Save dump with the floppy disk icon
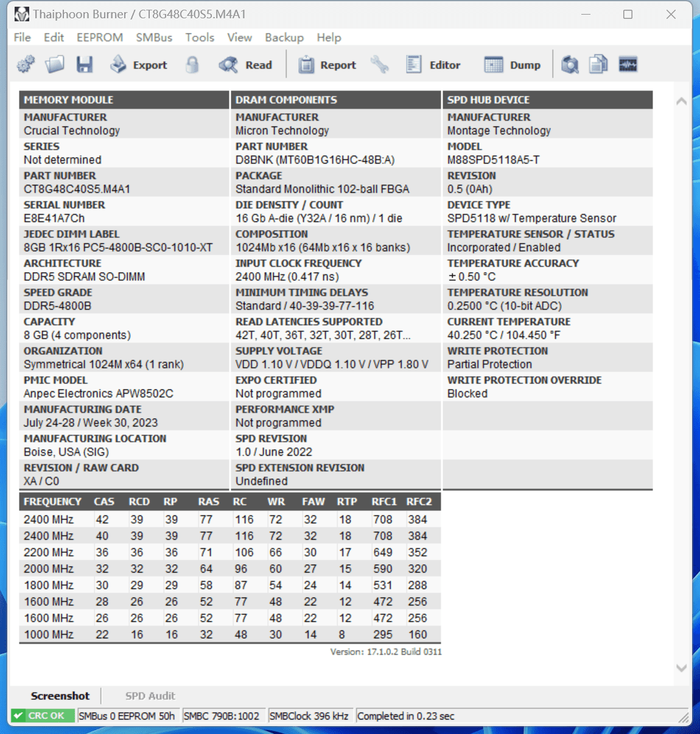The width and height of the screenshot is (700, 734). point(85,65)
